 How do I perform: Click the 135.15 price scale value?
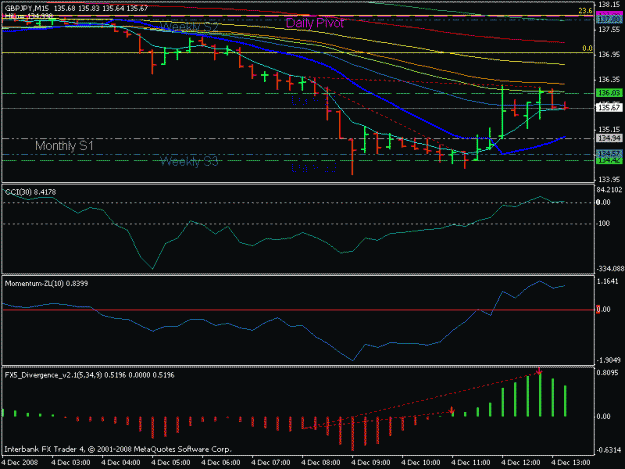(609, 130)
